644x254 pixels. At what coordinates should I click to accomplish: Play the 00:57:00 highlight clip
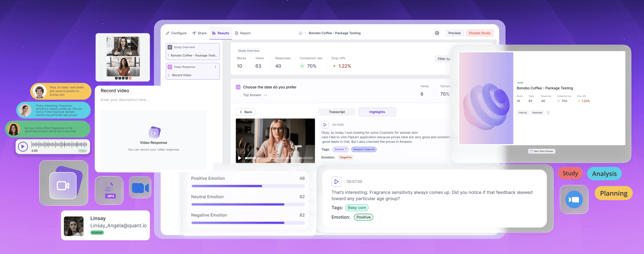(x=336, y=181)
